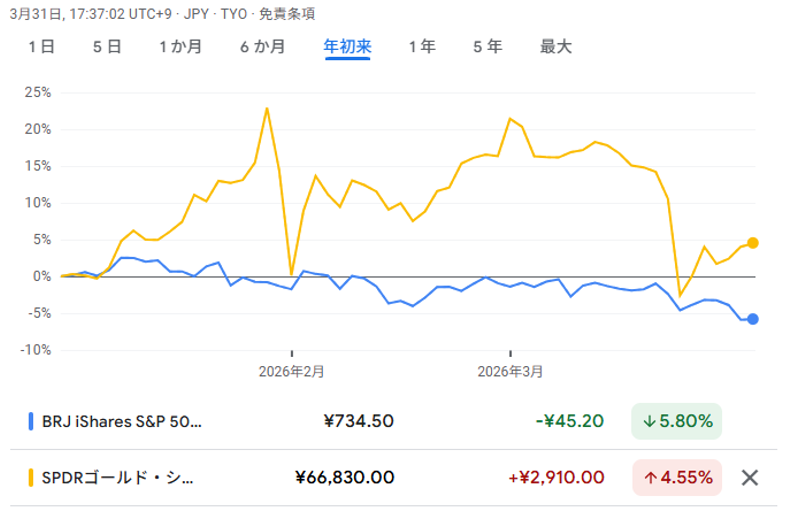Click the blue endpoint dot on the chart
Viewport: 794px width, 517px height.
pos(752,319)
